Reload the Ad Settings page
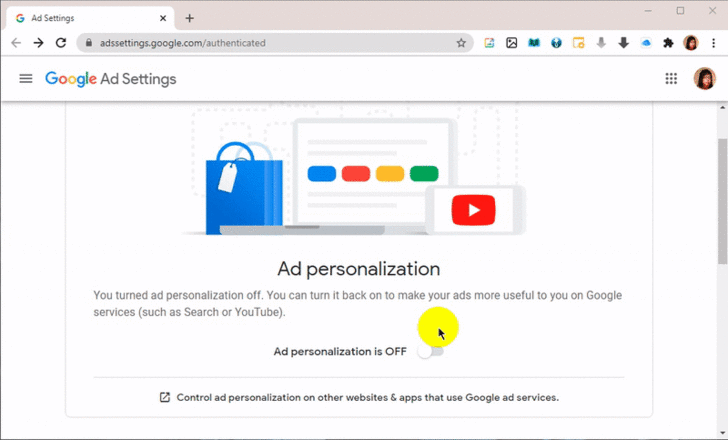This screenshot has width=728, height=440. (x=61, y=43)
